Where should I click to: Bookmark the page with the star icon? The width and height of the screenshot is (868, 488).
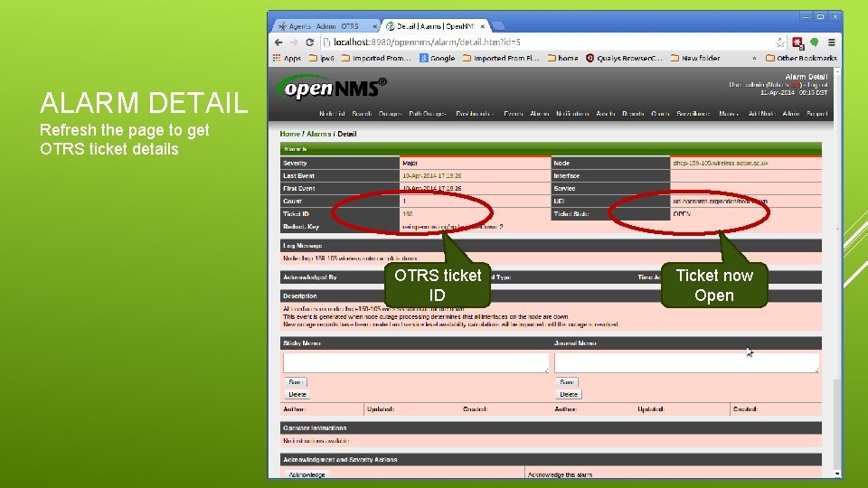(x=780, y=42)
